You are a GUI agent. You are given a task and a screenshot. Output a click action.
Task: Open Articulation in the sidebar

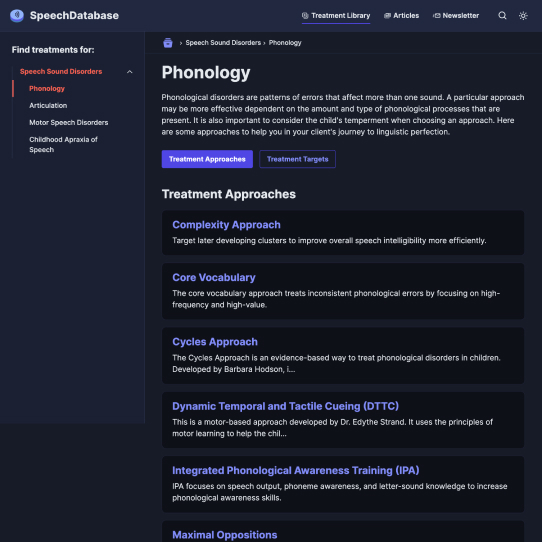(48, 105)
